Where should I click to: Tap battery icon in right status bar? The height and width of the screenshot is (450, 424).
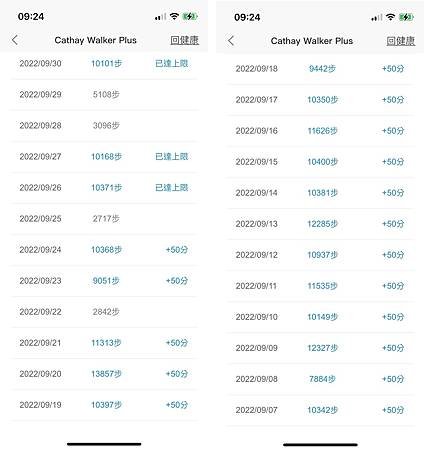pyautogui.click(x=406, y=17)
